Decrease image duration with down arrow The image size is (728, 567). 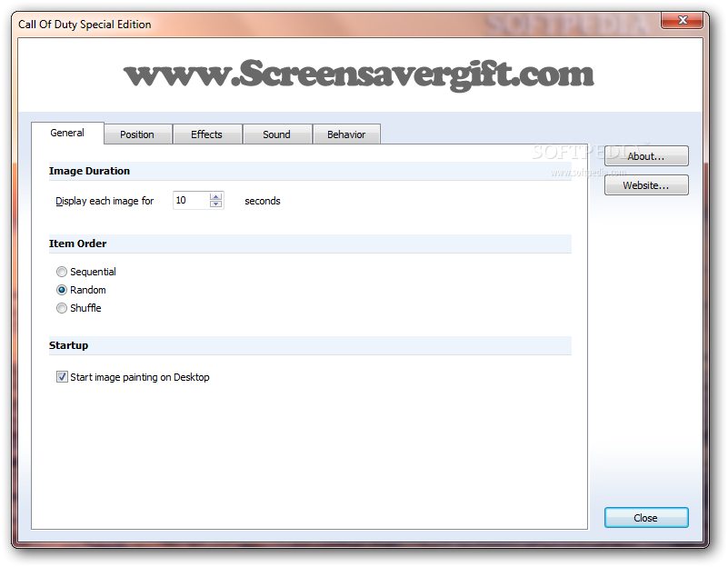[x=216, y=204]
